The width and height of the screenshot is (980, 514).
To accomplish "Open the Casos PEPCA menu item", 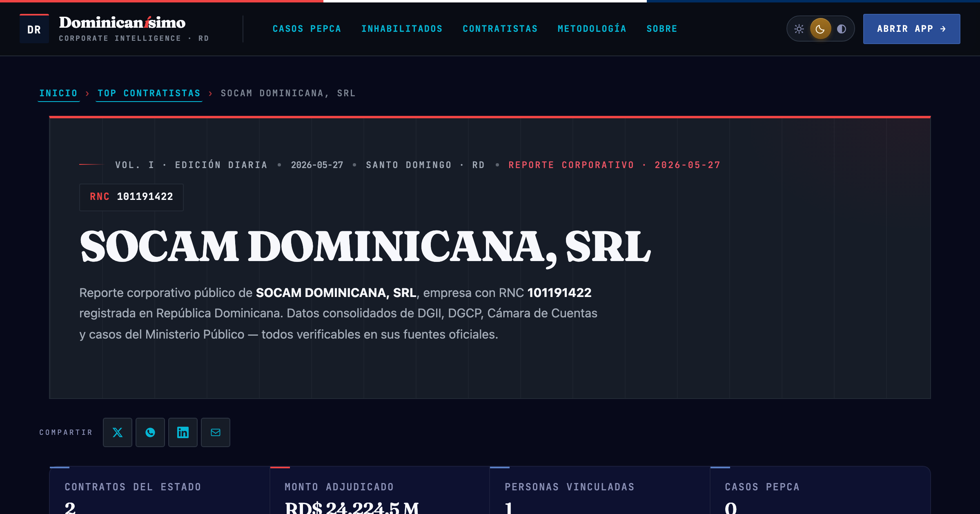I will [307, 29].
